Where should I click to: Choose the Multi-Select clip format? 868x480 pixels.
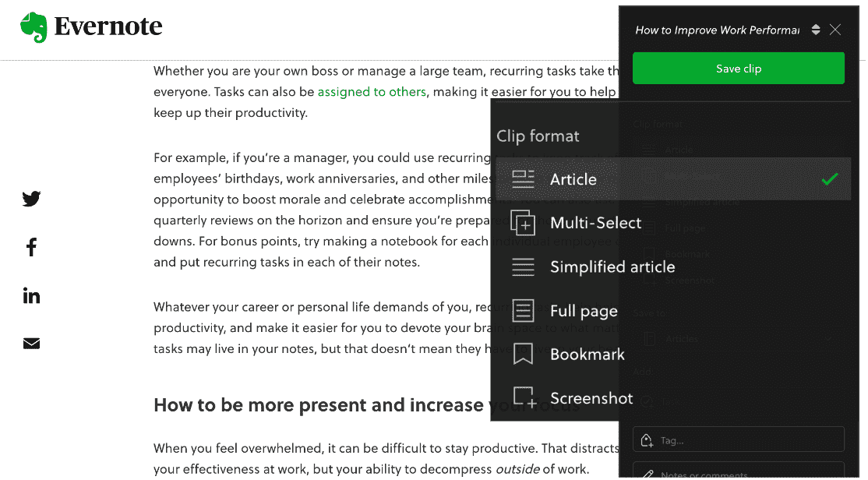(595, 223)
